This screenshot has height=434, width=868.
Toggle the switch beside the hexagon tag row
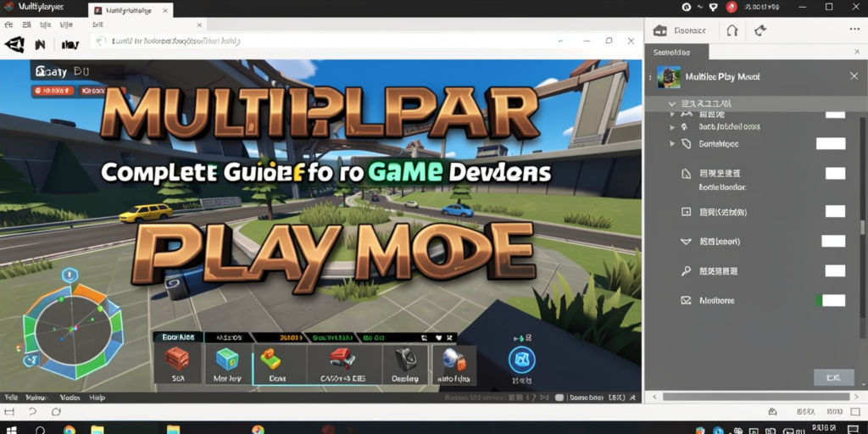[831, 144]
